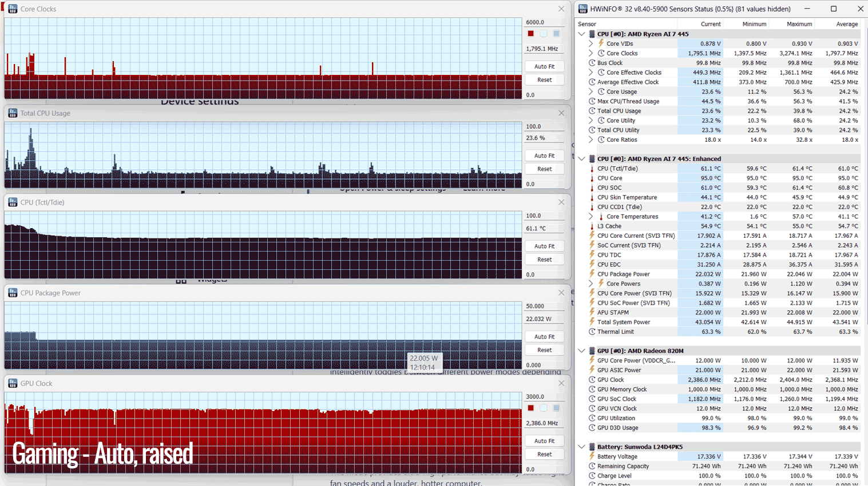Collapse the CPU [#0]: AMD Ryzen AI 7 445 group
The height and width of the screenshot is (486, 868).
pyautogui.click(x=582, y=34)
